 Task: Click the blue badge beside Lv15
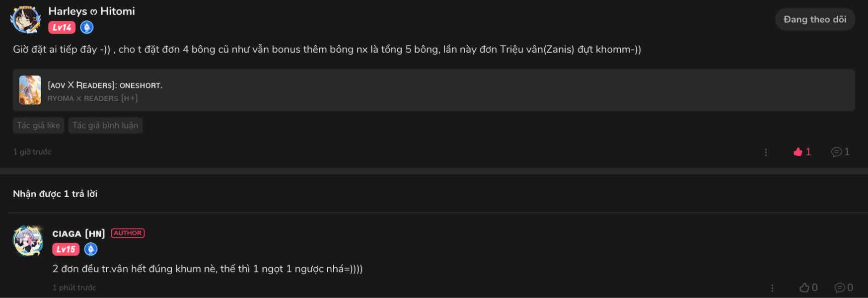pos(91,249)
